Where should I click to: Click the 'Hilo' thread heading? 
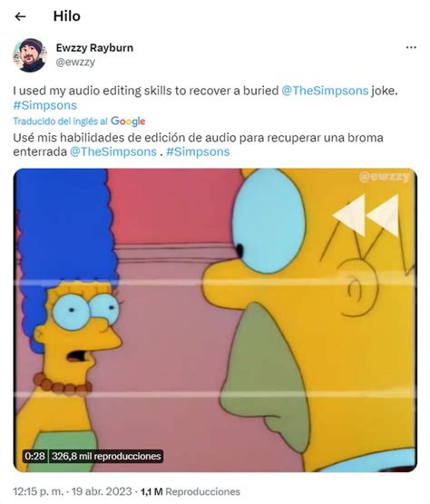coord(67,16)
